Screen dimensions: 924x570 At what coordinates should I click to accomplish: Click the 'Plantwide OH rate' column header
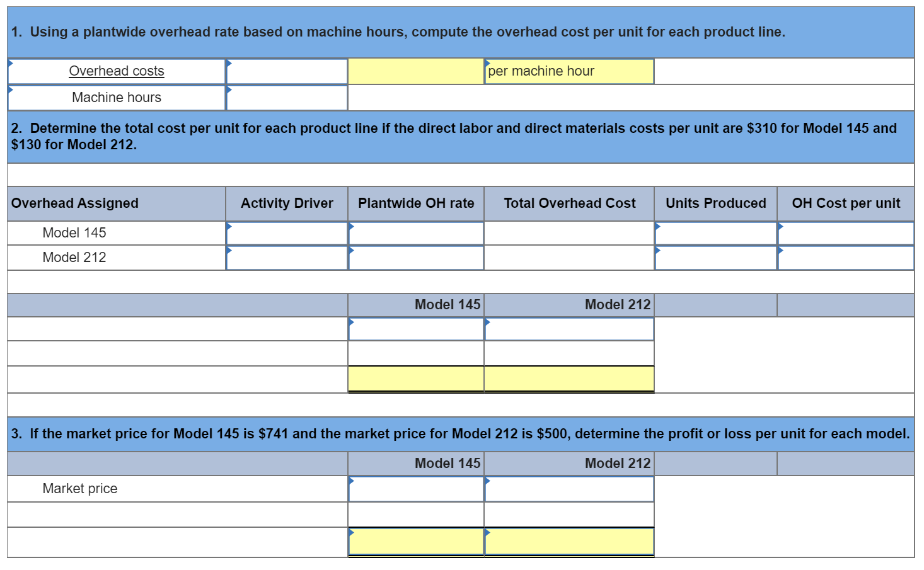416,203
